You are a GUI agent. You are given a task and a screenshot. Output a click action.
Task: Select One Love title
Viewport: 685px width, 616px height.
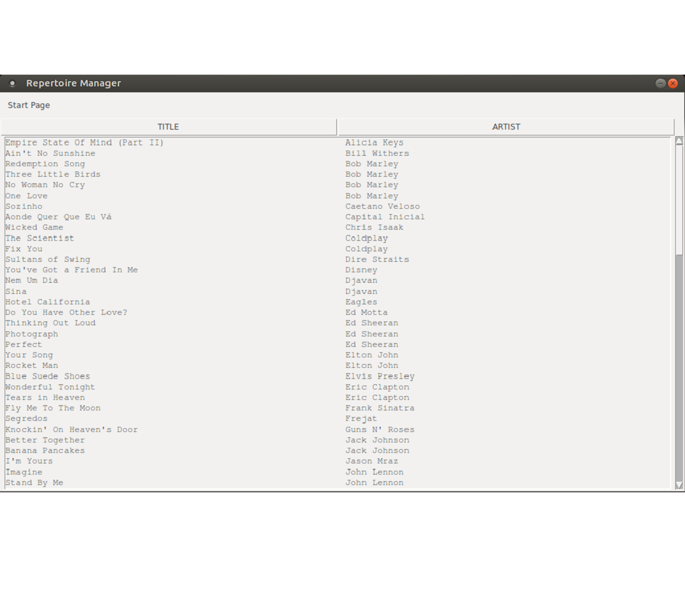pos(26,196)
